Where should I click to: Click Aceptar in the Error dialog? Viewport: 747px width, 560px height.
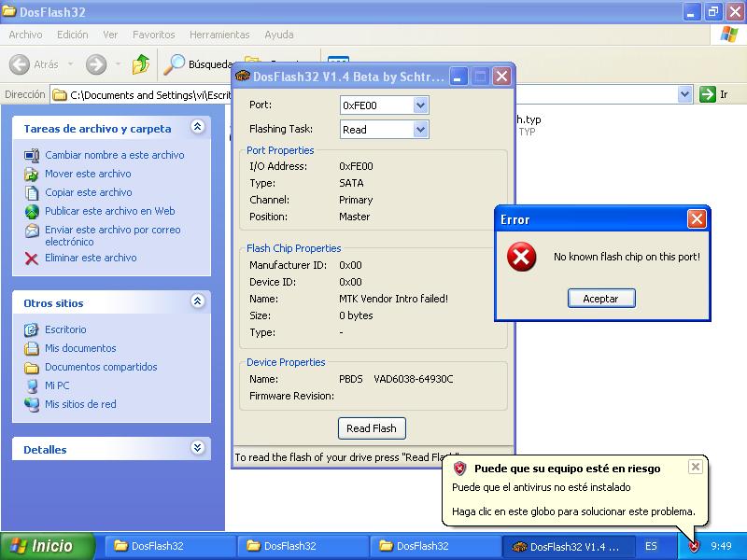point(600,298)
